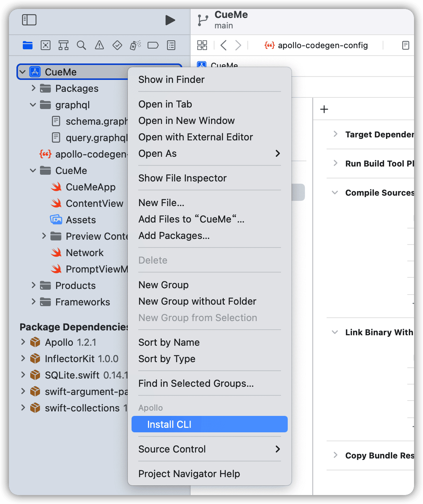
Task: Open the Test navigator diamond icon
Action: tap(117, 46)
